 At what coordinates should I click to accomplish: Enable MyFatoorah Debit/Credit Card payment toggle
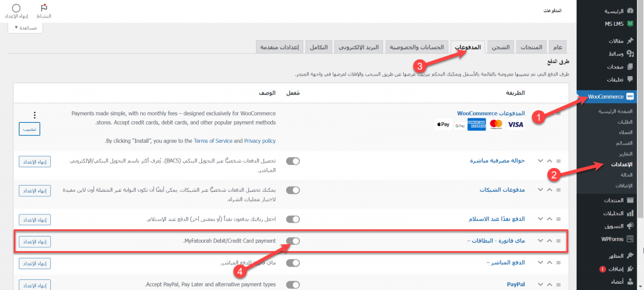(293, 241)
